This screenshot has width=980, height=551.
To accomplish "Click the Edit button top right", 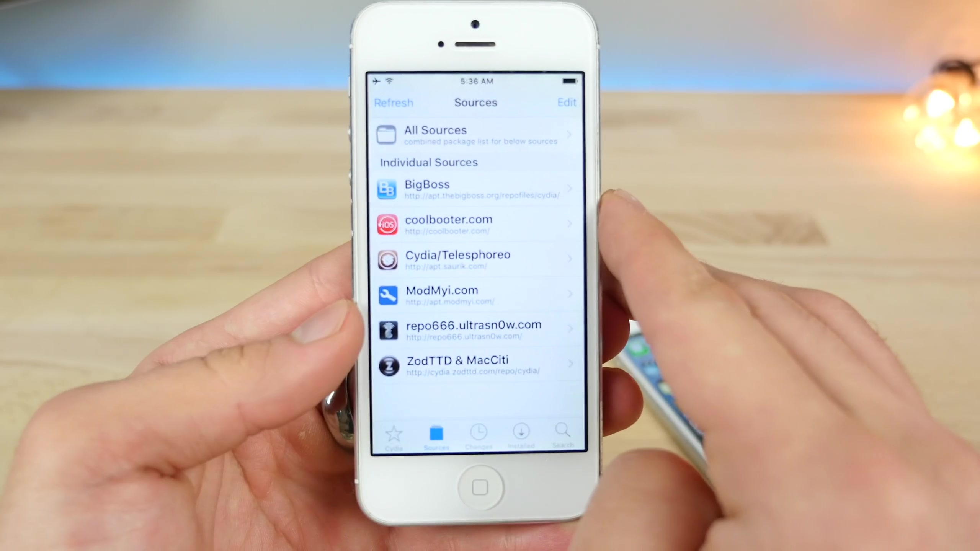I will click(x=566, y=102).
